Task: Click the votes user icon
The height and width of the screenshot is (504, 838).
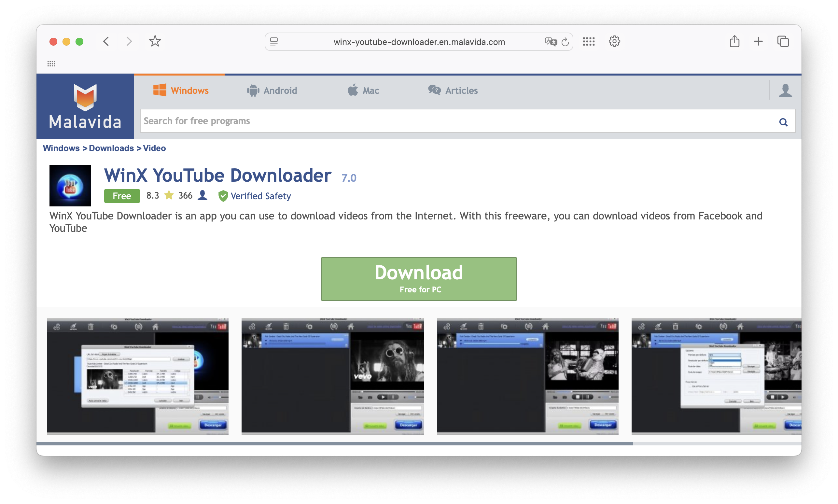Action: [x=203, y=195]
